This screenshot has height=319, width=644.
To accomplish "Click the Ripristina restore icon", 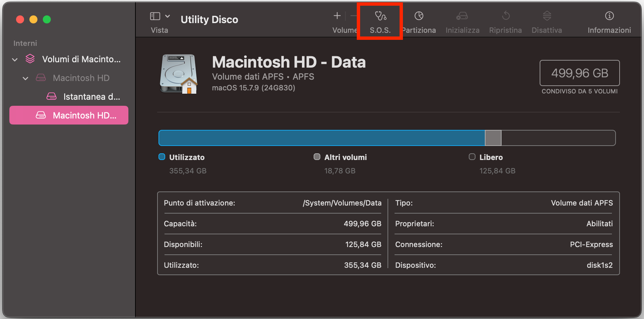I will pyautogui.click(x=506, y=16).
